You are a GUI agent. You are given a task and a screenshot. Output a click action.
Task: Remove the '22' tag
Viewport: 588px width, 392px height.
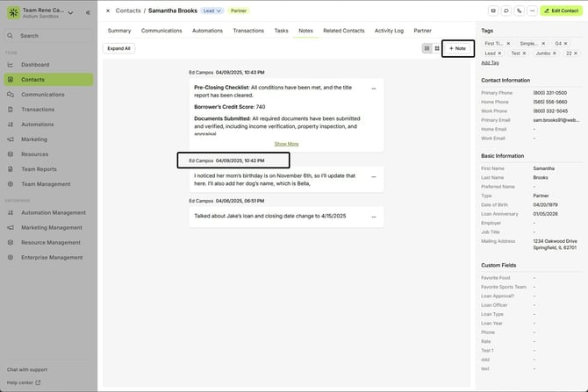tap(576, 53)
